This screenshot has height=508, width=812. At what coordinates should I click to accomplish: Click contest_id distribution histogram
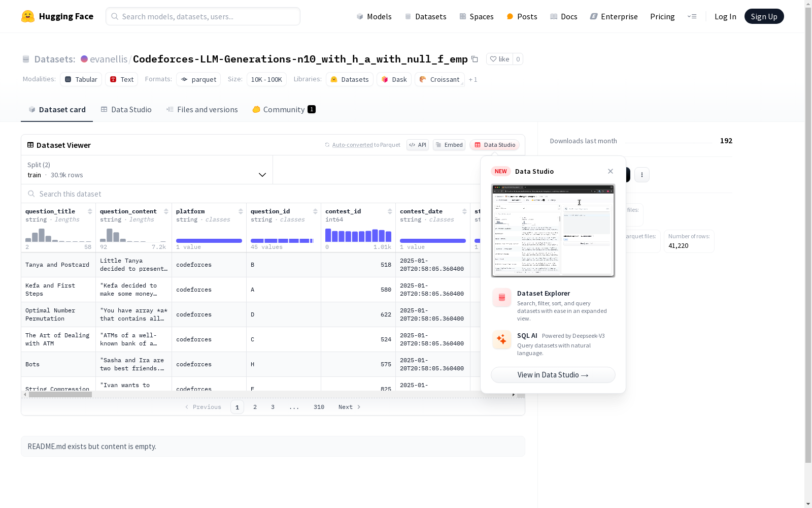coord(358,235)
